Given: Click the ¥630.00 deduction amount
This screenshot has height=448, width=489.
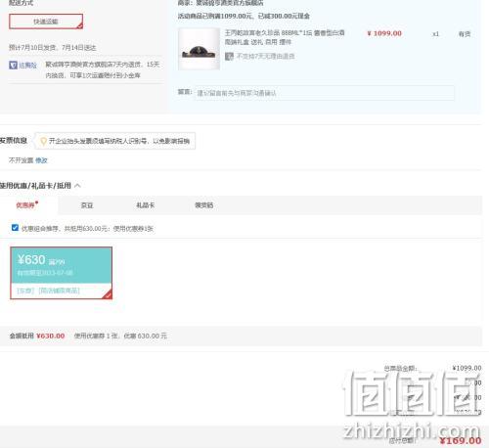Looking at the screenshot, I should pos(51,336).
